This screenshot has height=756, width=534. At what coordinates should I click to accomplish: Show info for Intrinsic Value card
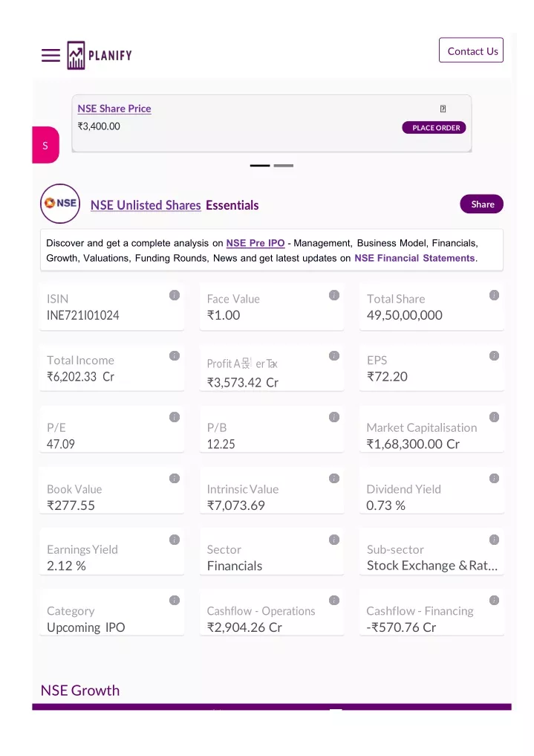click(334, 478)
